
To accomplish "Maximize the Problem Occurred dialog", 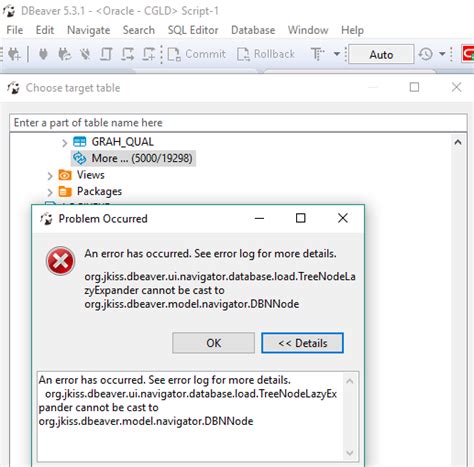I will pos(301,218).
